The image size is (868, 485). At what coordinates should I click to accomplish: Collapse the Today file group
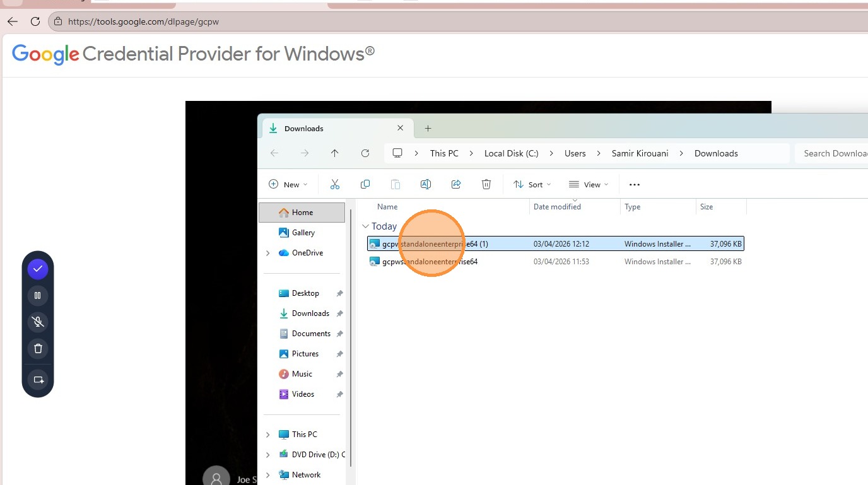click(x=365, y=226)
